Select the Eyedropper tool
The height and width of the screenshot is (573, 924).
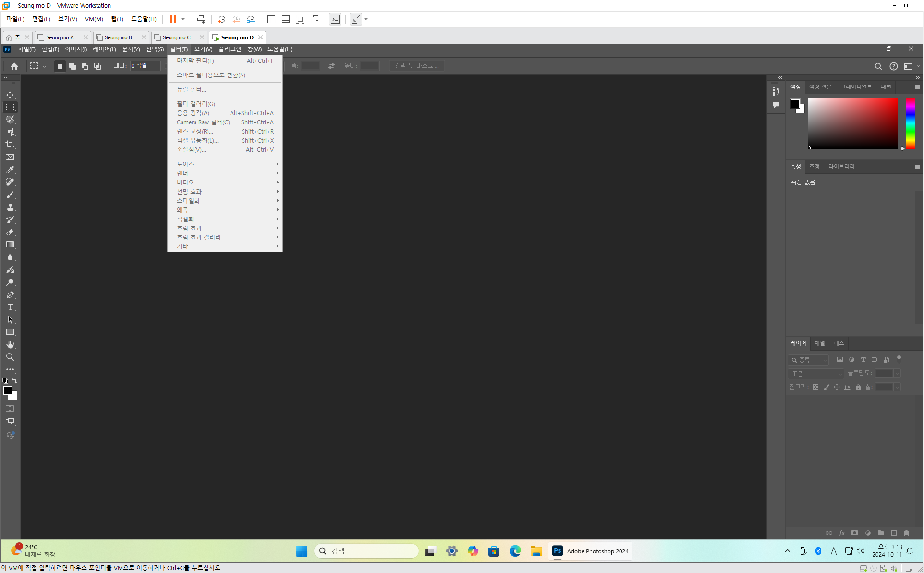(x=10, y=170)
